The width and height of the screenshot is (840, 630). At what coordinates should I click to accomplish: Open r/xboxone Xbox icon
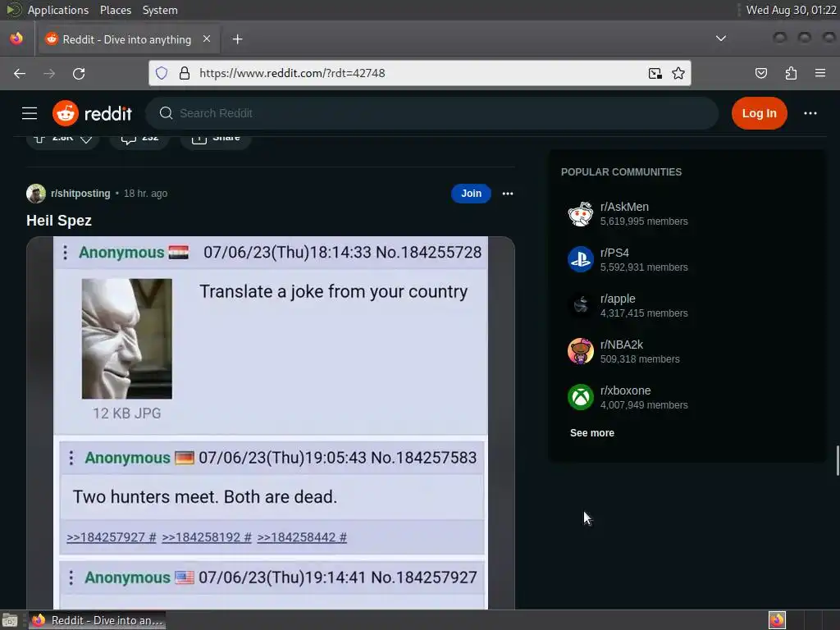pos(581,398)
